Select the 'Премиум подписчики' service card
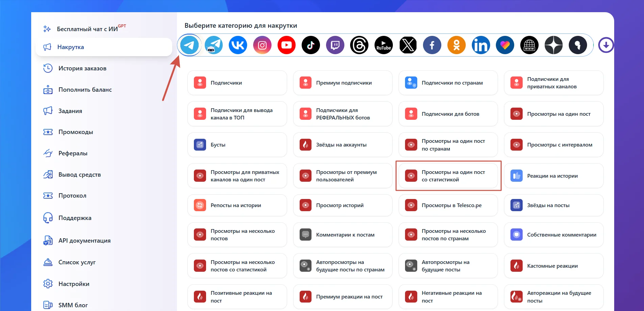 [x=343, y=83]
